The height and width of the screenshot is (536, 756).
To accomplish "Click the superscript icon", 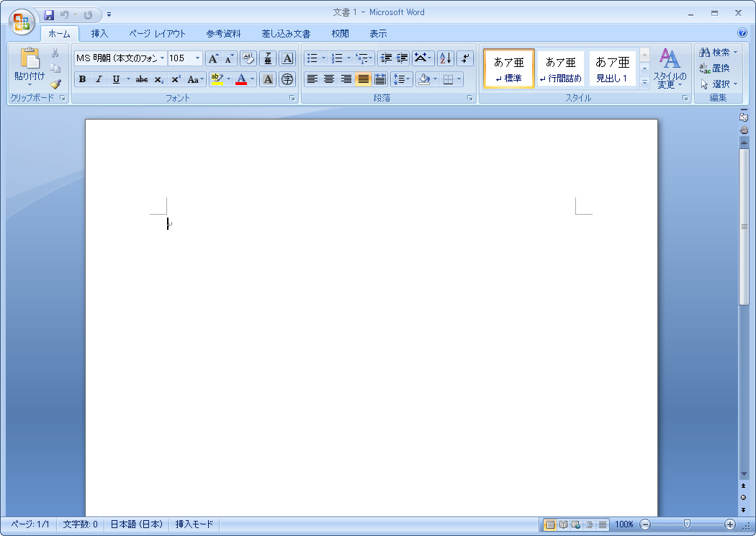I will pos(176,79).
